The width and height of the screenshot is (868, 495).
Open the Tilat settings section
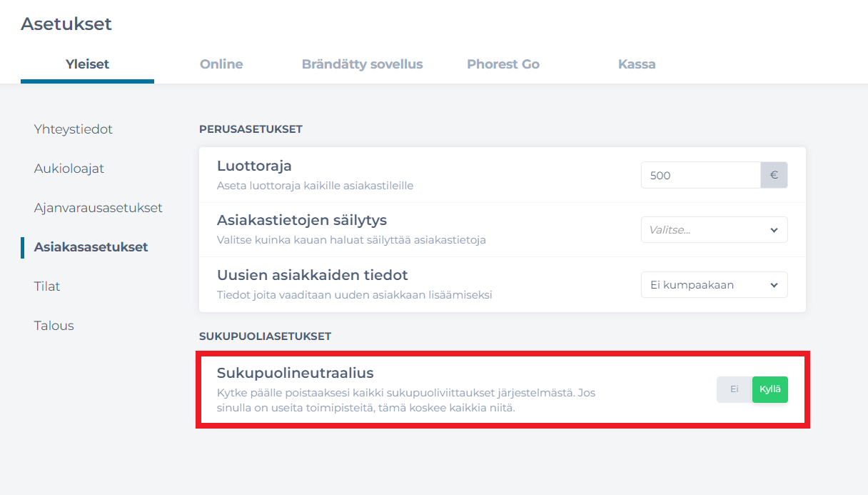(x=46, y=286)
